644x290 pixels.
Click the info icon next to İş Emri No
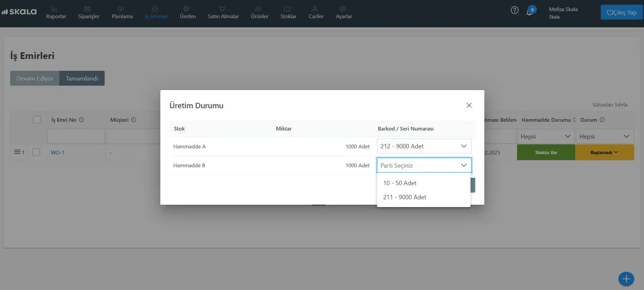pyautogui.click(x=81, y=120)
